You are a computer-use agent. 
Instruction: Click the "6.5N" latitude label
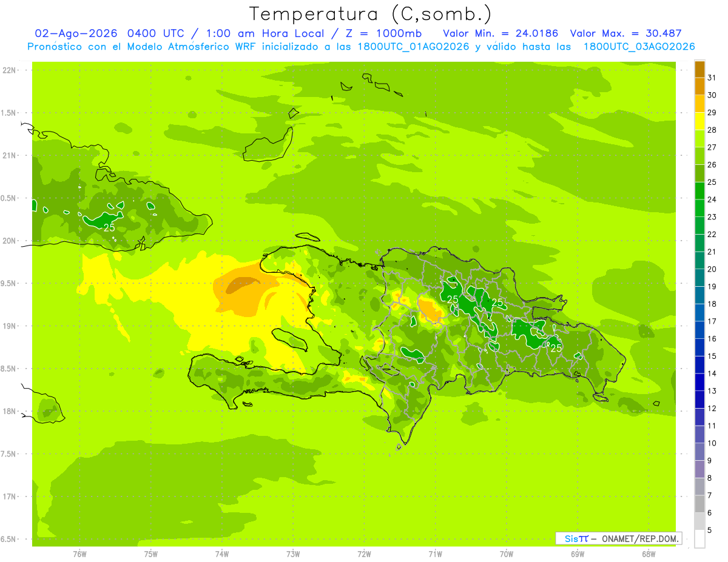coord(9,540)
